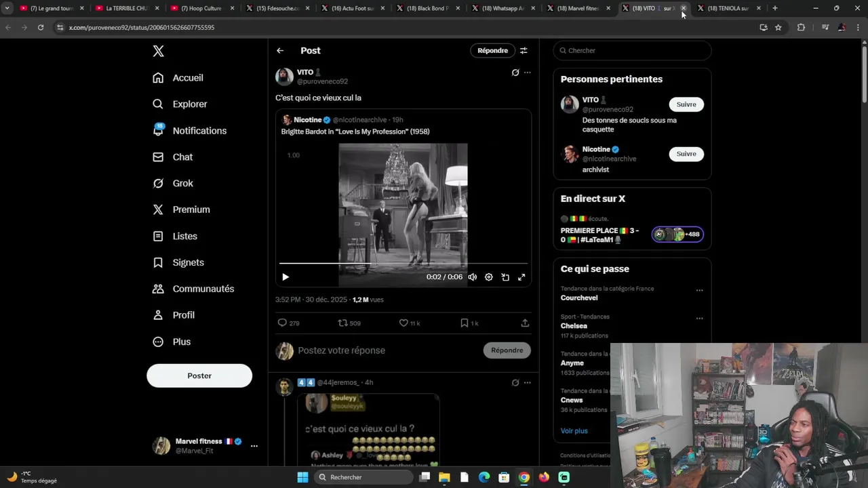
Task: Open Notifications in the sidebar
Action: 190,131
